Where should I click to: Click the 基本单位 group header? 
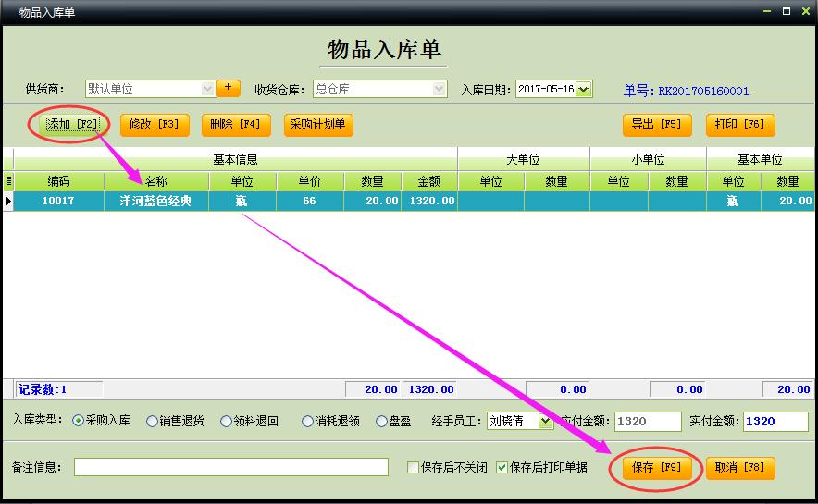click(760, 159)
